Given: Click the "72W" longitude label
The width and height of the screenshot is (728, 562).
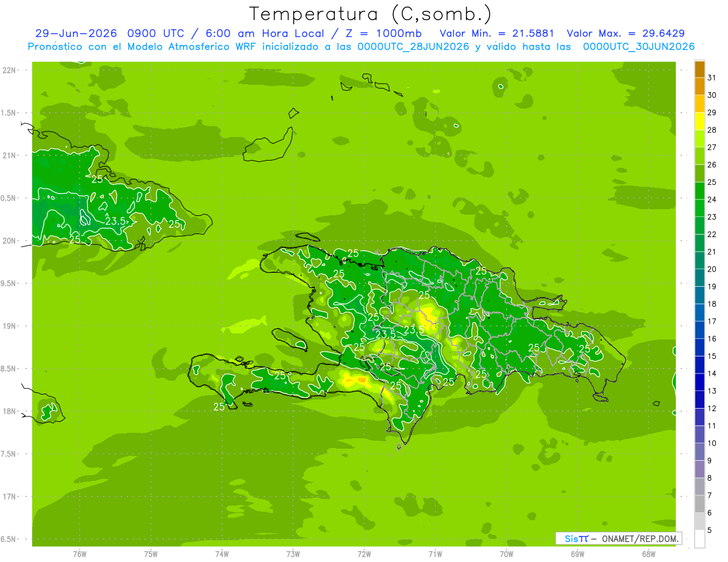Looking at the screenshot, I should pyautogui.click(x=364, y=555).
